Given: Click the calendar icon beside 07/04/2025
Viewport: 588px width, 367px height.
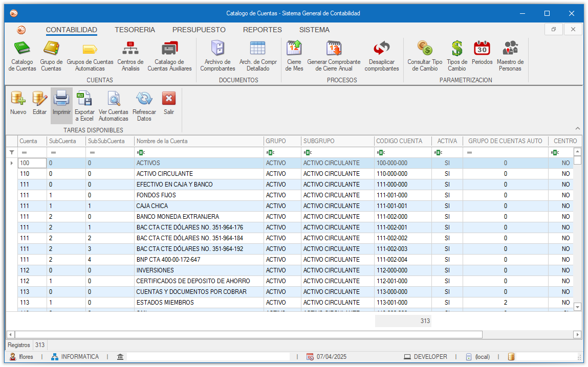Looking at the screenshot, I should click(310, 357).
